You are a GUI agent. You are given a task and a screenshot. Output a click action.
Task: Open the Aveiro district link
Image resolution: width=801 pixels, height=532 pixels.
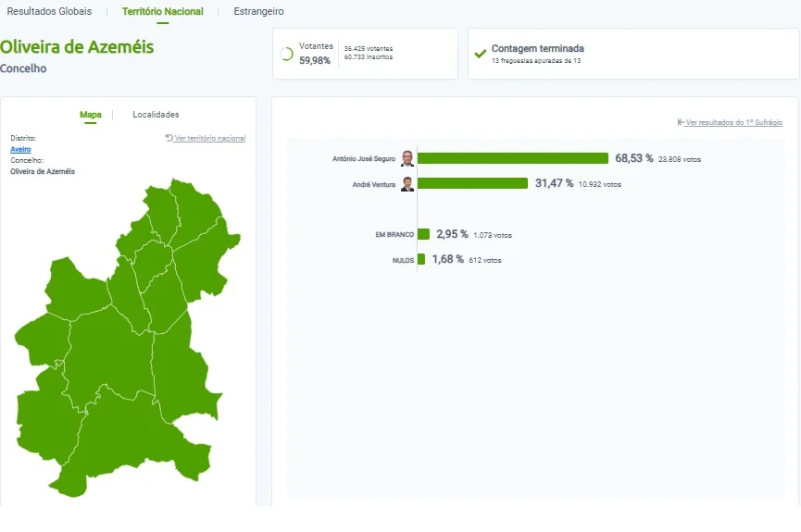(x=20, y=149)
